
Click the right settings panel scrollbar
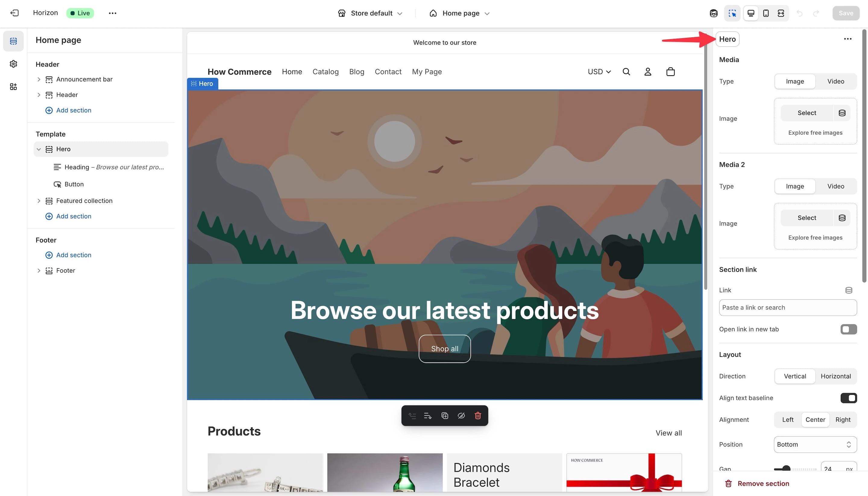[x=864, y=156]
